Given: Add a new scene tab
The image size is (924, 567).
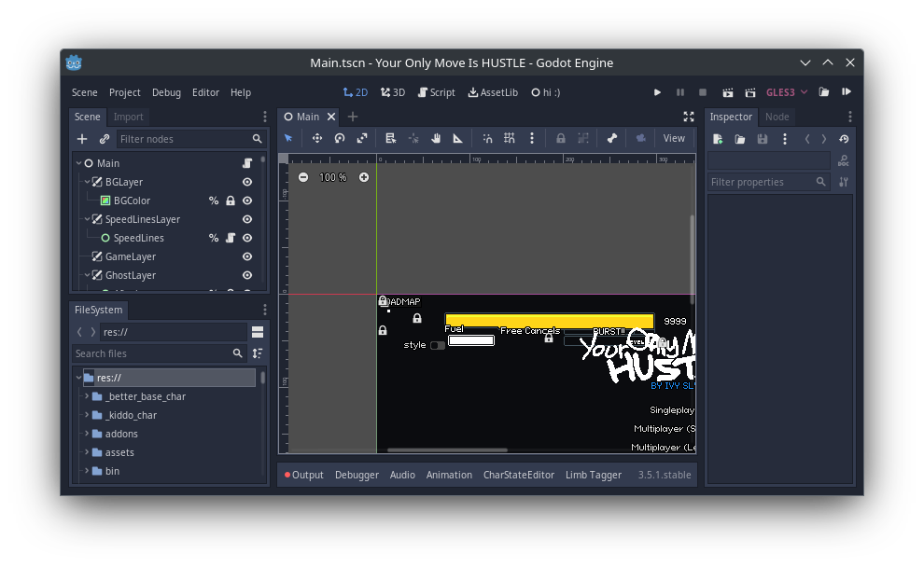Looking at the screenshot, I should click(x=353, y=117).
